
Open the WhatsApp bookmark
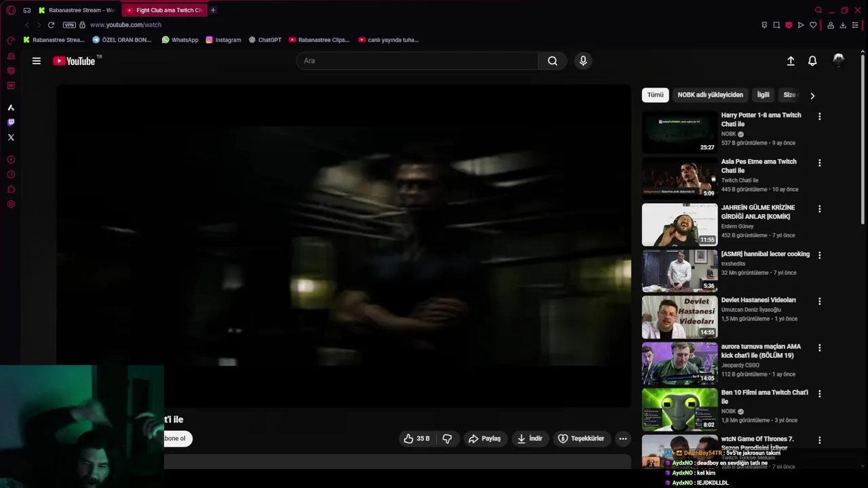(180, 40)
